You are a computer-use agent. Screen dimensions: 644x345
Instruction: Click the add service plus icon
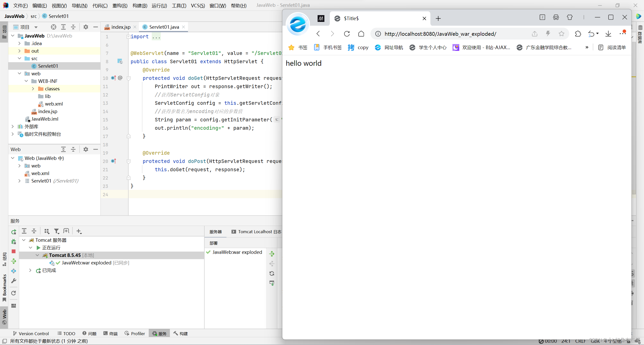79,231
